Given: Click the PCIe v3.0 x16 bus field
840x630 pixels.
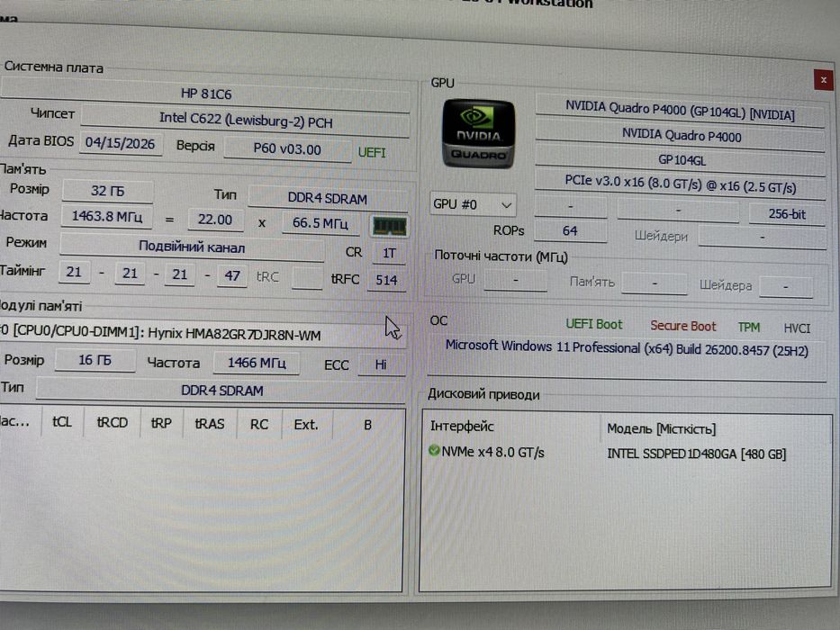Looking at the screenshot, I should pyautogui.click(x=681, y=184).
